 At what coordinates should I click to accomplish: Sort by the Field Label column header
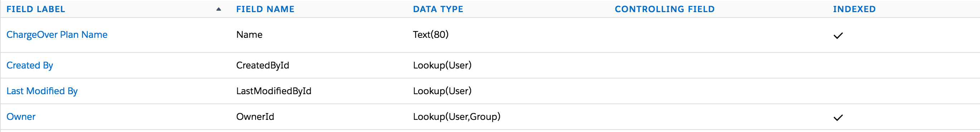(x=36, y=9)
